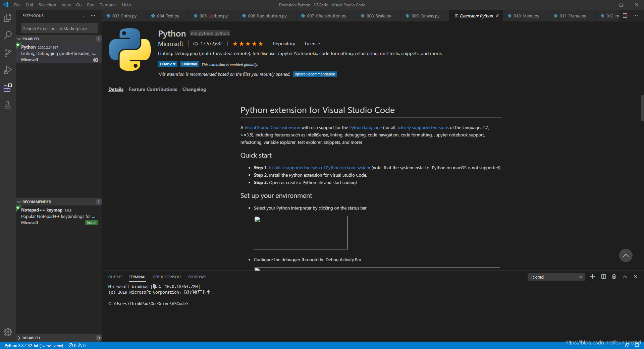Install the Notepad++ keymap extension

[92, 223]
